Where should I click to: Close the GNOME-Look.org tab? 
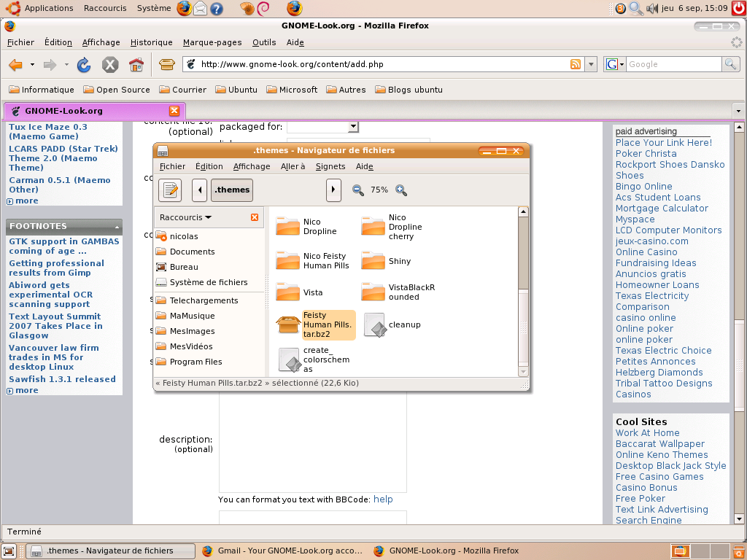[x=174, y=111]
